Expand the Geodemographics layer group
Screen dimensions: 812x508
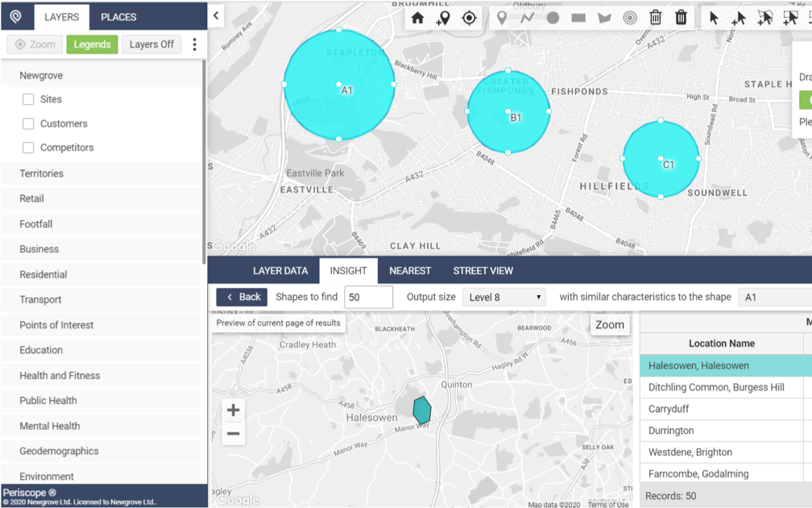tap(101, 451)
